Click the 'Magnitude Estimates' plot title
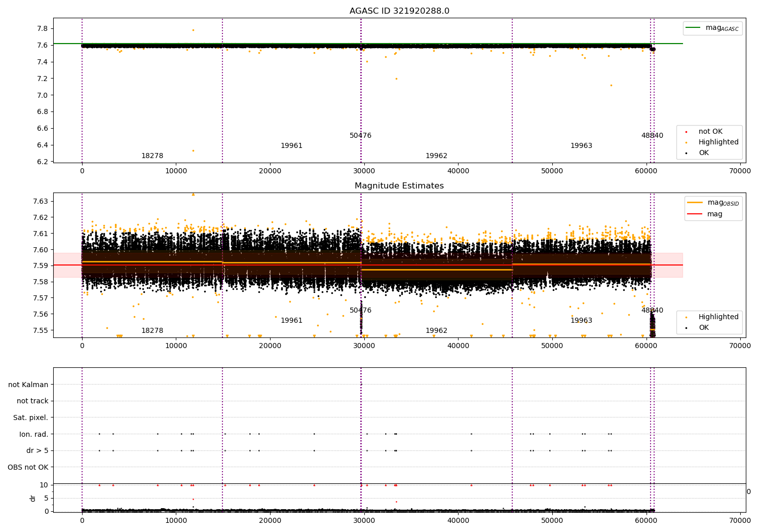The height and width of the screenshot is (532, 760). (399, 186)
